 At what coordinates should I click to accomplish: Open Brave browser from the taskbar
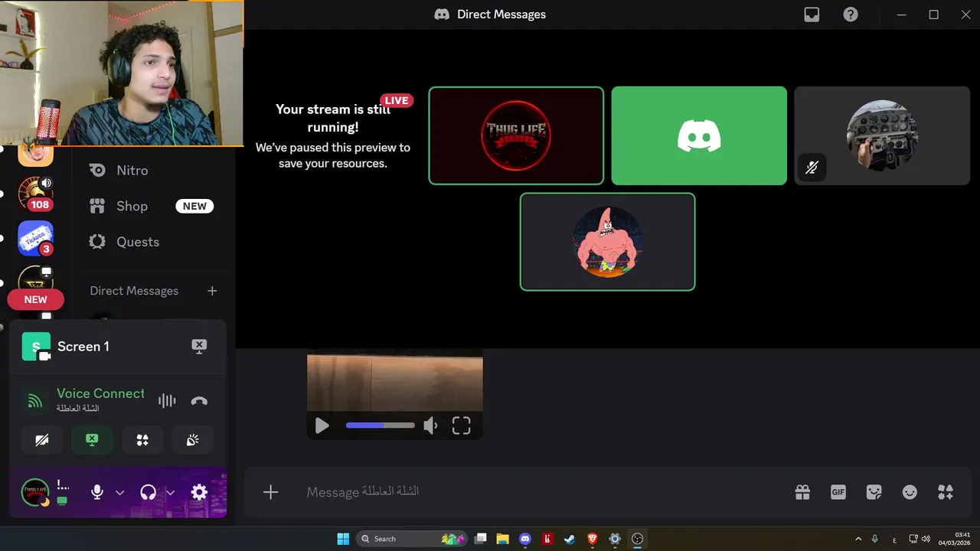click(x=592, y=539)
